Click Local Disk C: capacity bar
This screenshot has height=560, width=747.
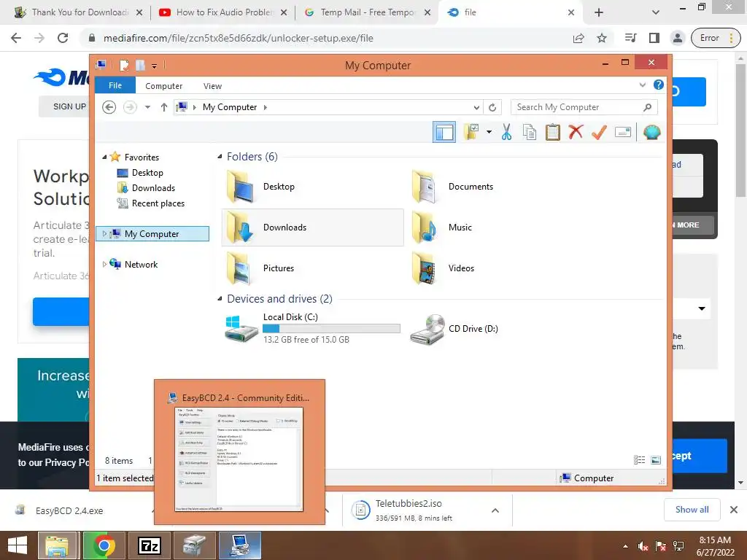[x=331, y=329]
